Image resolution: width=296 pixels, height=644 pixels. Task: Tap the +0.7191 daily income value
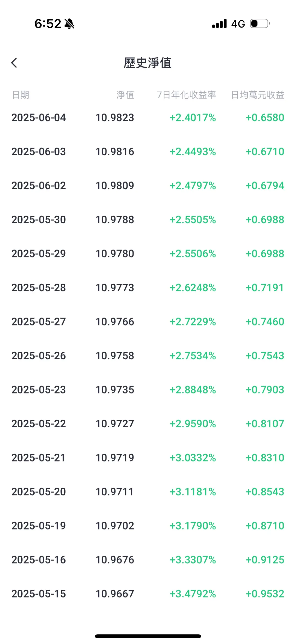(x=265, y=288)
